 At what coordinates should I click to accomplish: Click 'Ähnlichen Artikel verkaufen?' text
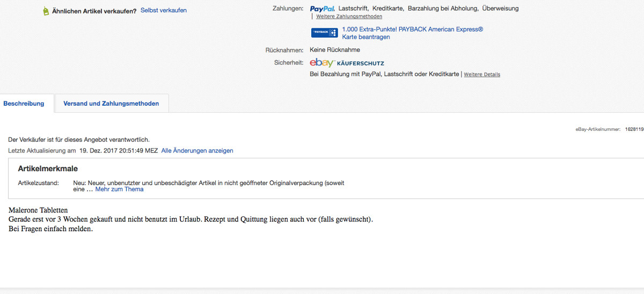tap(94, 11)
